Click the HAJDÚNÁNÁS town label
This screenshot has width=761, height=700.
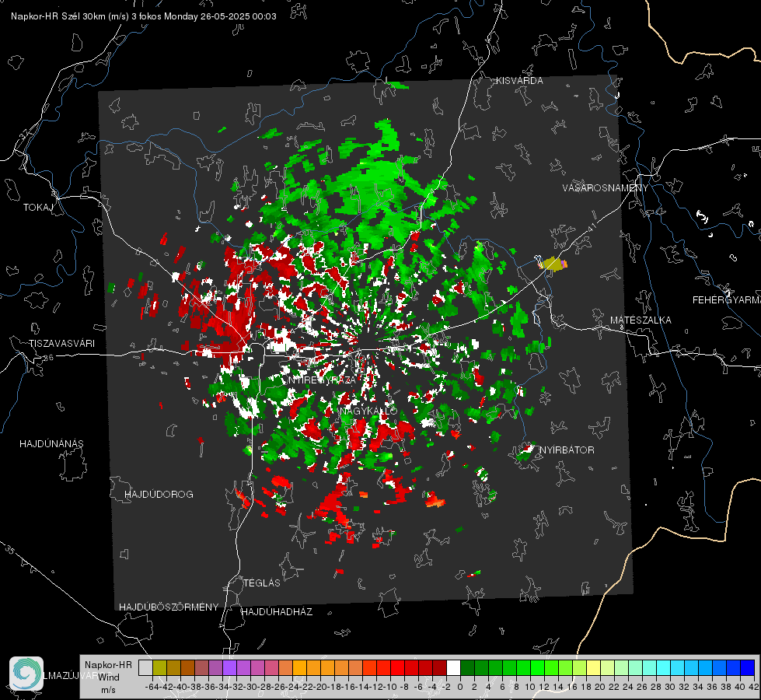coord(51,444)
